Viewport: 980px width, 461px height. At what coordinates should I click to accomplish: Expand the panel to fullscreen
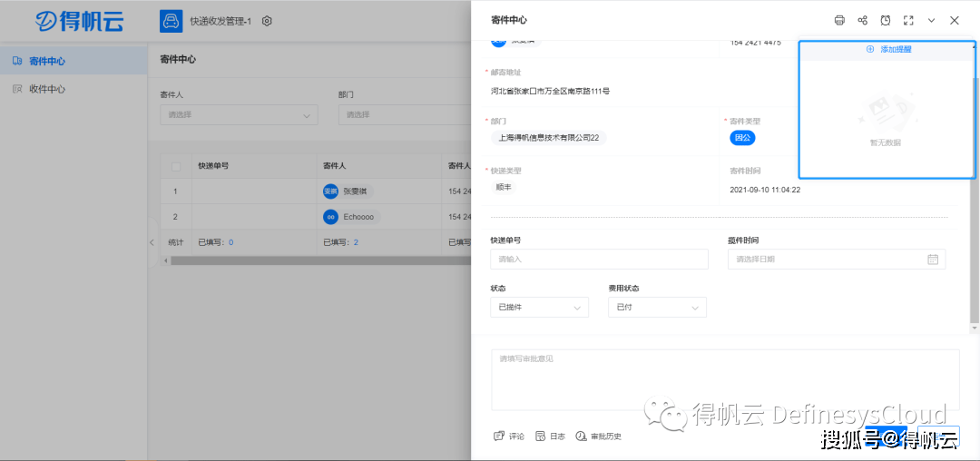point(908,21)
